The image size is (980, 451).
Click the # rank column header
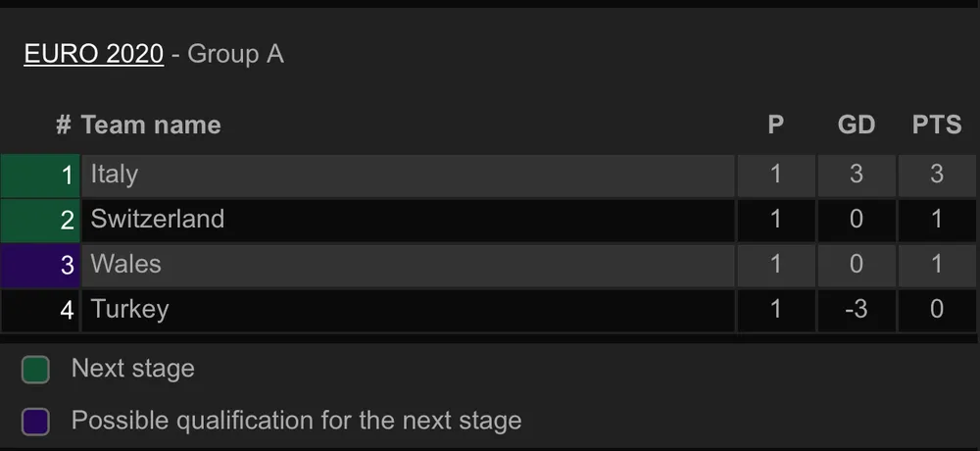[64, 125]
